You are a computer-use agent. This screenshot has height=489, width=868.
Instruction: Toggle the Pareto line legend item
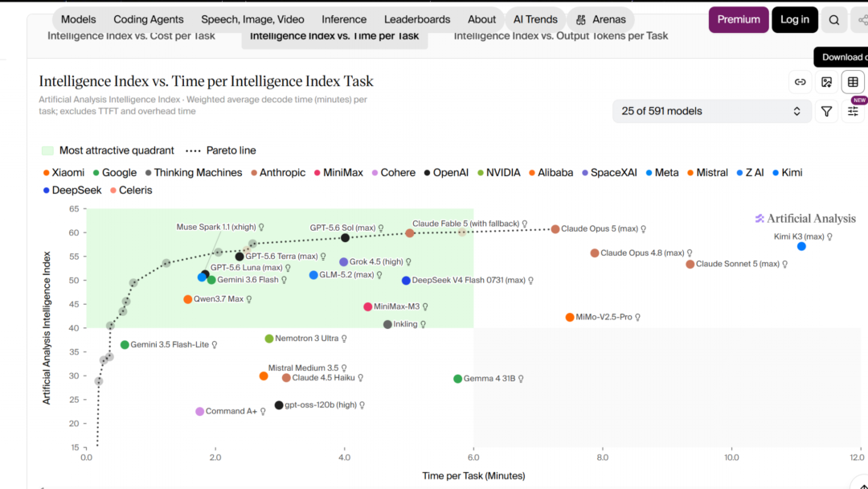coord(220,150)
